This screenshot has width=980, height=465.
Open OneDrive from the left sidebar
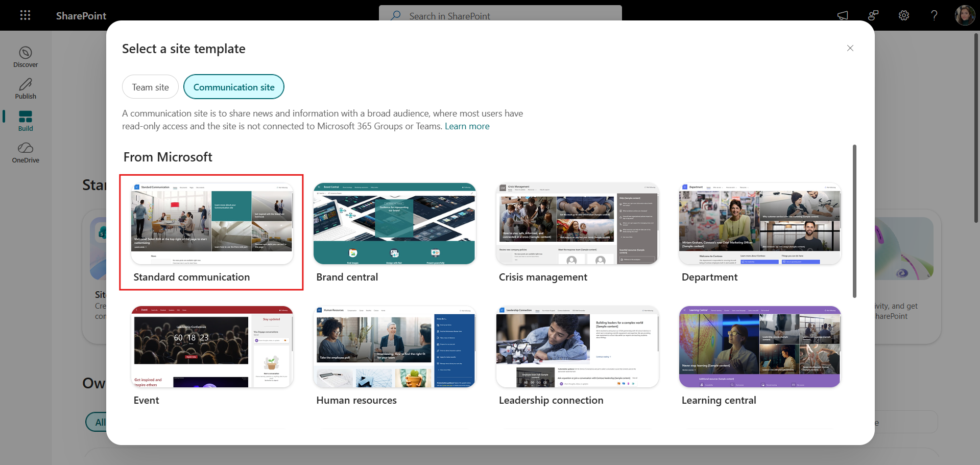pos(26,153)
